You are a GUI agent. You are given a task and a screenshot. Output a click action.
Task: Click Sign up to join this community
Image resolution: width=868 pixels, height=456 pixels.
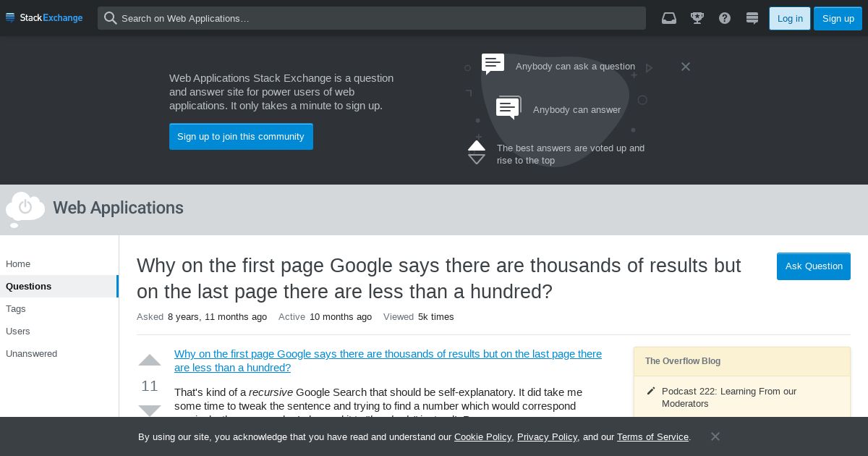241,137
